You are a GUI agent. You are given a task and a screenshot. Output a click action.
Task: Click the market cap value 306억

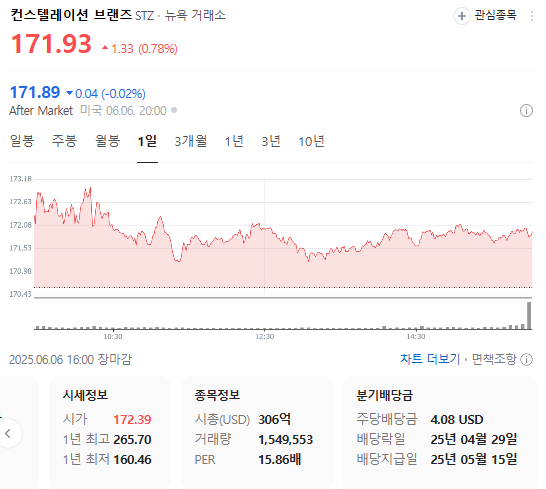(x=274, y=419)
